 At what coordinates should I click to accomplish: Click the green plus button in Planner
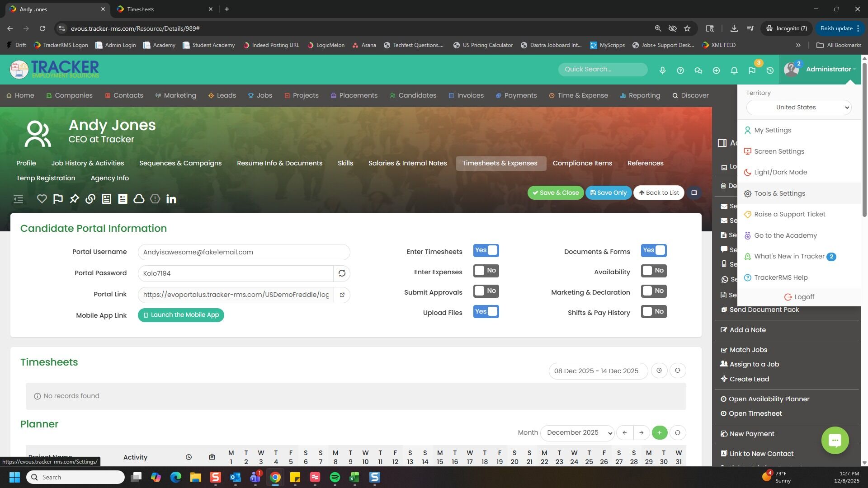coord(659,433)
